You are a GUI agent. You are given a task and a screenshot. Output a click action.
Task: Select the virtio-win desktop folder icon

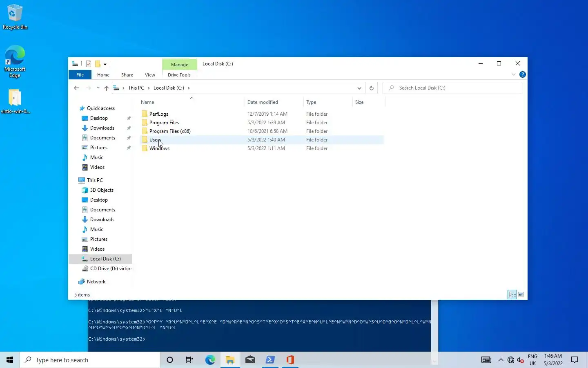click(x=15, y=101)
